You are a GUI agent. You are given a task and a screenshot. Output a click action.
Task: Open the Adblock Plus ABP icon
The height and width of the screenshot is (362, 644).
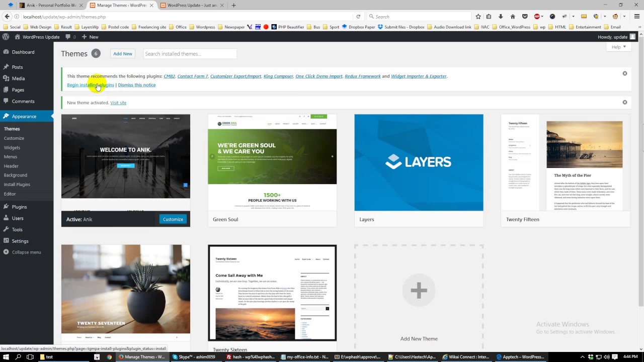coord(537,17)
